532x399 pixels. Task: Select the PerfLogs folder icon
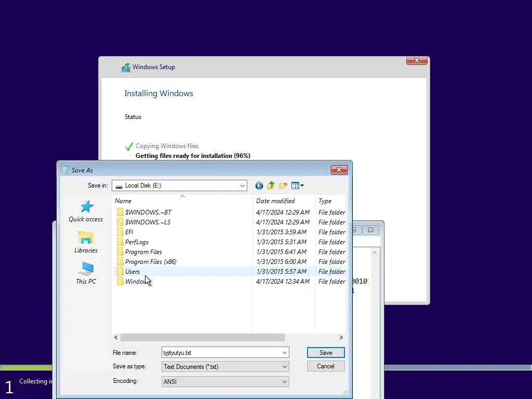click(x=120, y=242)
